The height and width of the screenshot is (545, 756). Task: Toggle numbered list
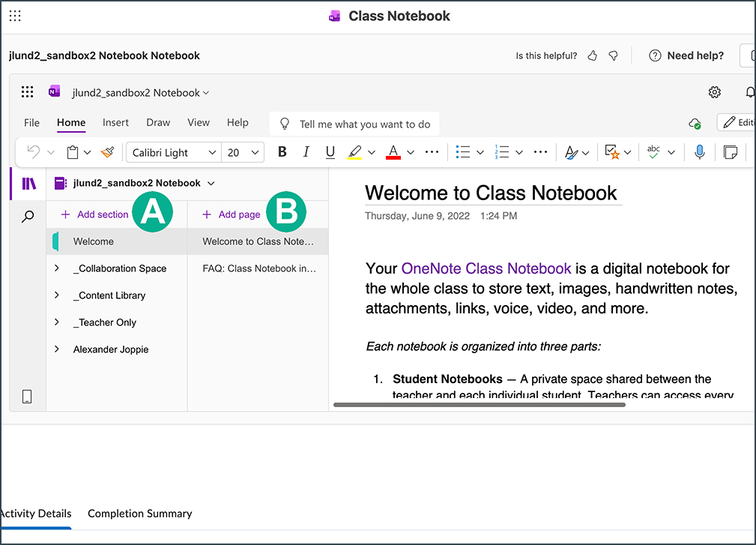501,152
